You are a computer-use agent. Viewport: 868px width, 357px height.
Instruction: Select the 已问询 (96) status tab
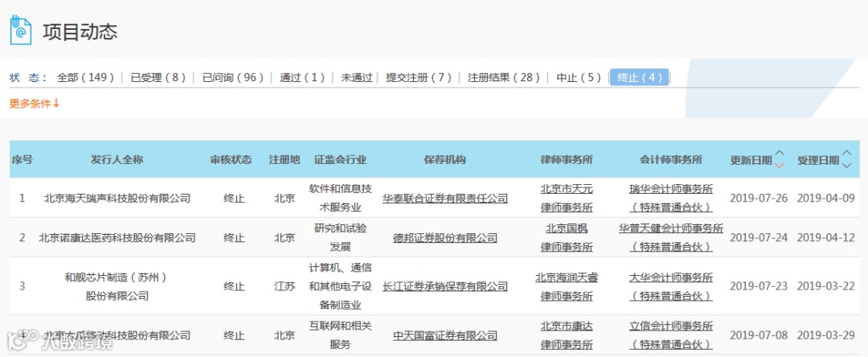tap(232, 77)
